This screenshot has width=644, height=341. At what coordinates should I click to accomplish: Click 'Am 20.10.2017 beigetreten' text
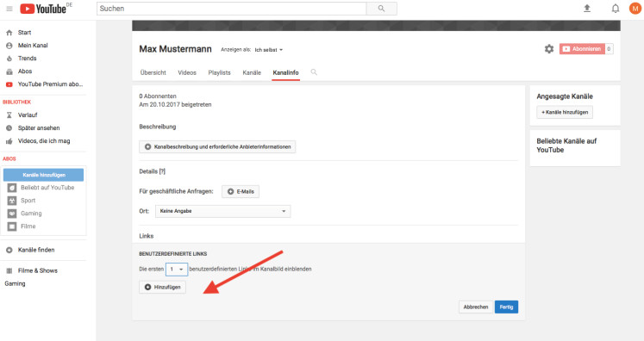tap(175, 105)
